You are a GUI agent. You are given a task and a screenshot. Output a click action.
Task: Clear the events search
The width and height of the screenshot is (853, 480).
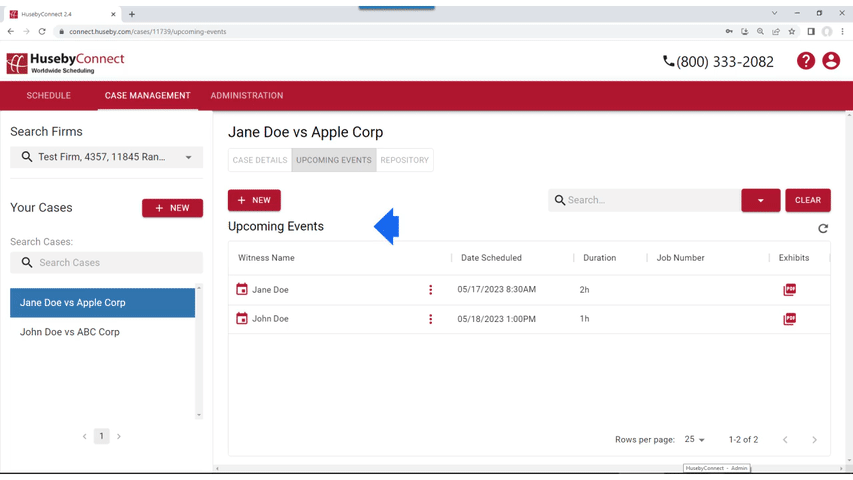[x=808, y=200]
